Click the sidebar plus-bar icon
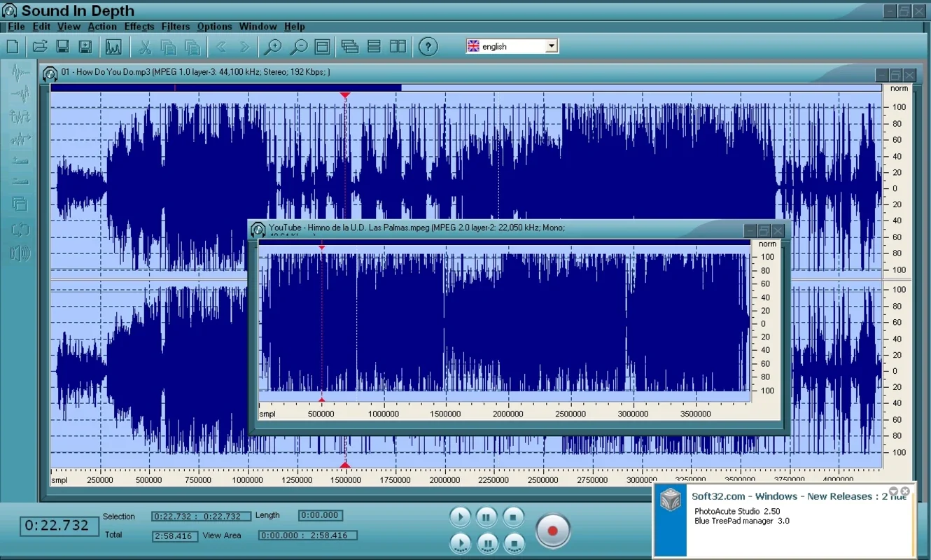The height and width of the screenshot is (560, 931). coord(20,160)
